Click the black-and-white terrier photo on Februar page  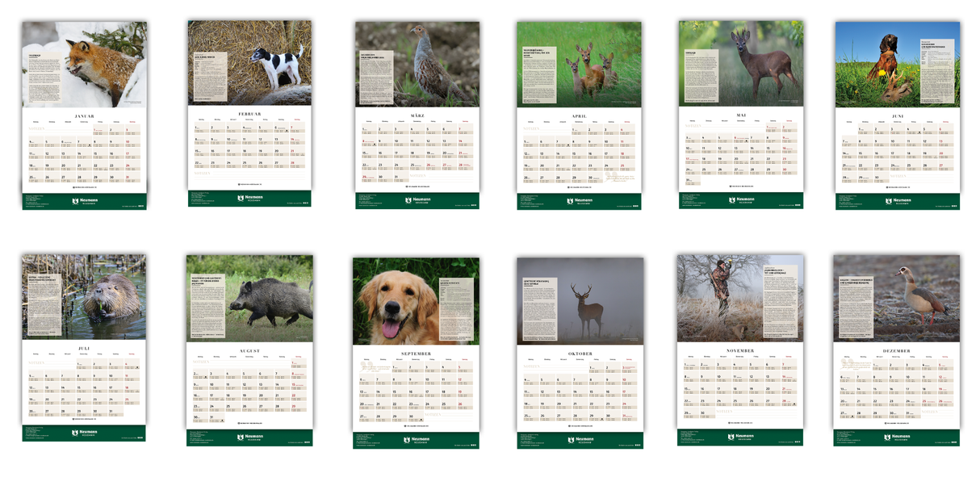tap(250, 62)
